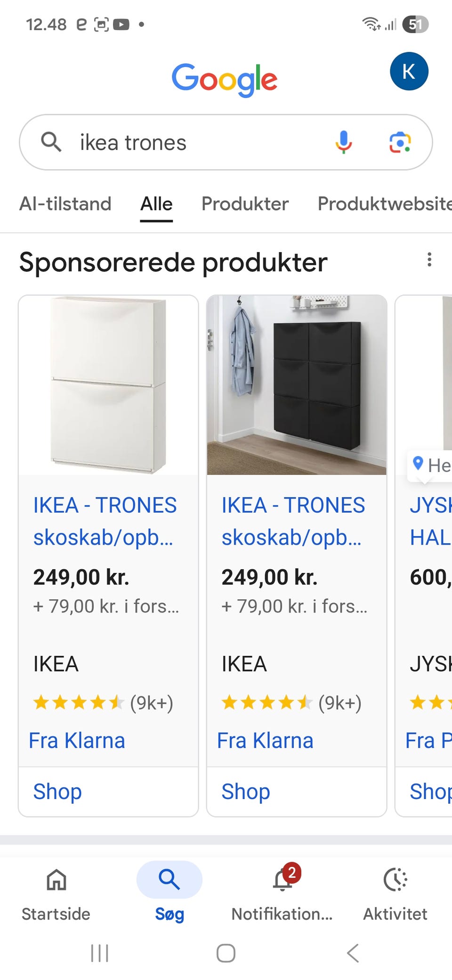Screen dimensions: 452x980
Task: Open the K account profile avatar
Action: click(409, 71)
